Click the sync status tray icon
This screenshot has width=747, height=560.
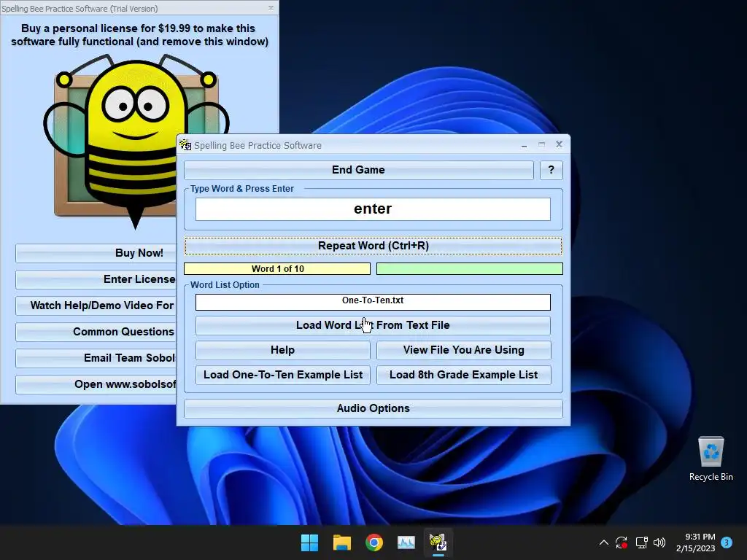[622, 542]
